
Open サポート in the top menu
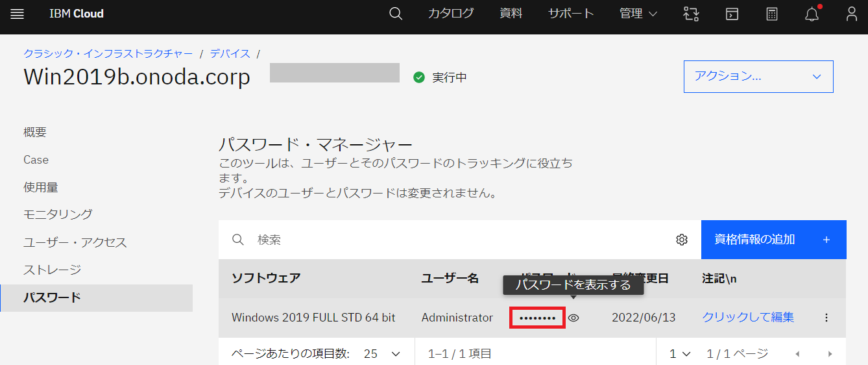(571, 14)
